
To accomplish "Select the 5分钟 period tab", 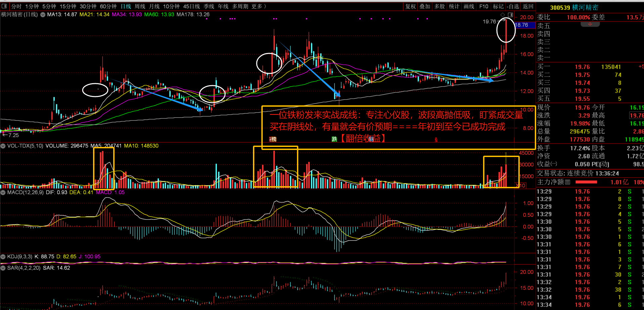I will [x=49, y=6].
